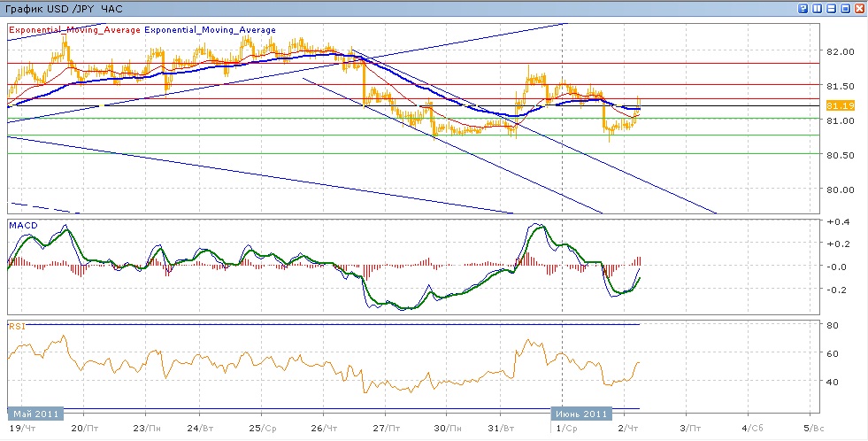Click the 'Июнь 2011' month marker
Screen dimensions: 868x441
pos(581,414)
